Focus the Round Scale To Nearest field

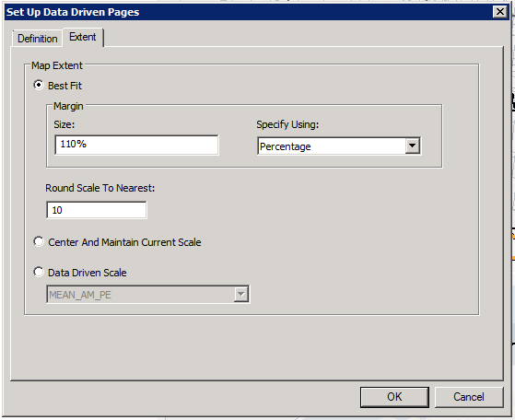click(97, 210)
